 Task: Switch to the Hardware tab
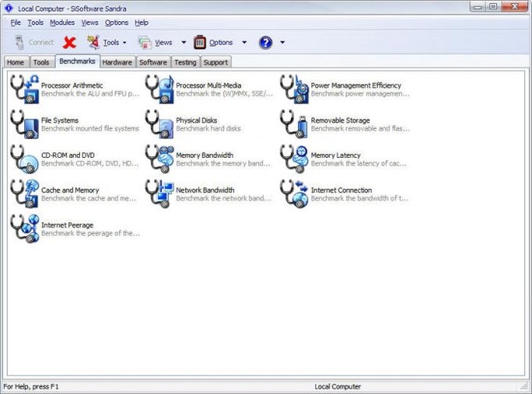pos(117,63)
